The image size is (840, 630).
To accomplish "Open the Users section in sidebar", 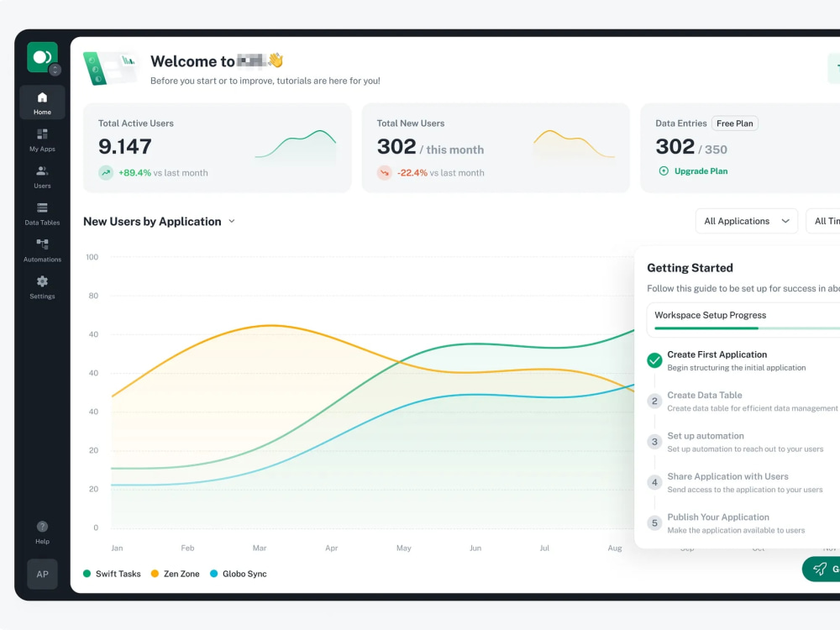I will point(42,176).
